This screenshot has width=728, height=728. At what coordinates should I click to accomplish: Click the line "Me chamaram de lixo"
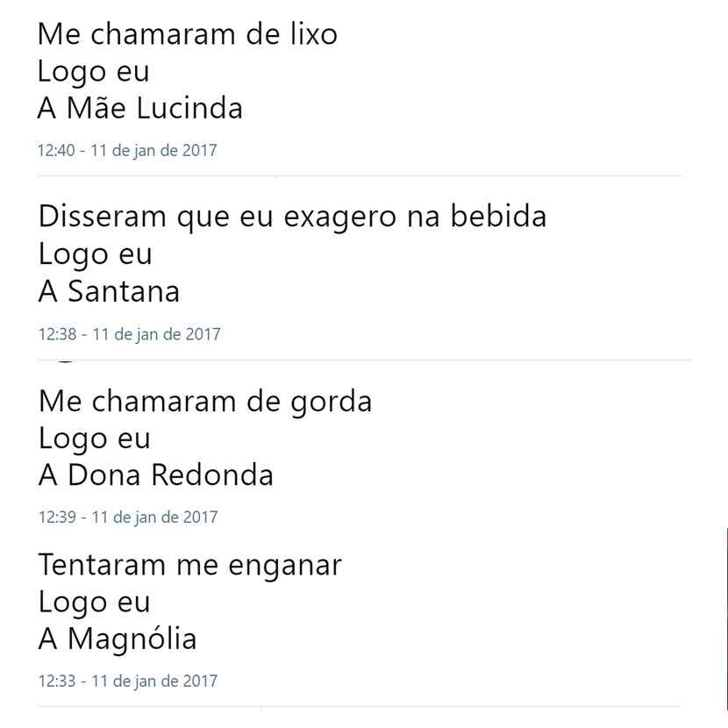pyautogui.click(x=187, y=34)
